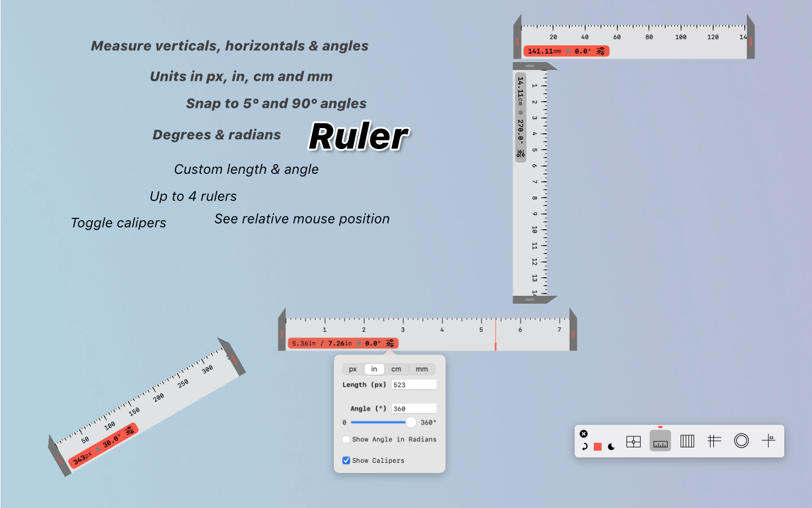Click the top caliper of the vertical cm ruler
812x508 pixels.
534,66
